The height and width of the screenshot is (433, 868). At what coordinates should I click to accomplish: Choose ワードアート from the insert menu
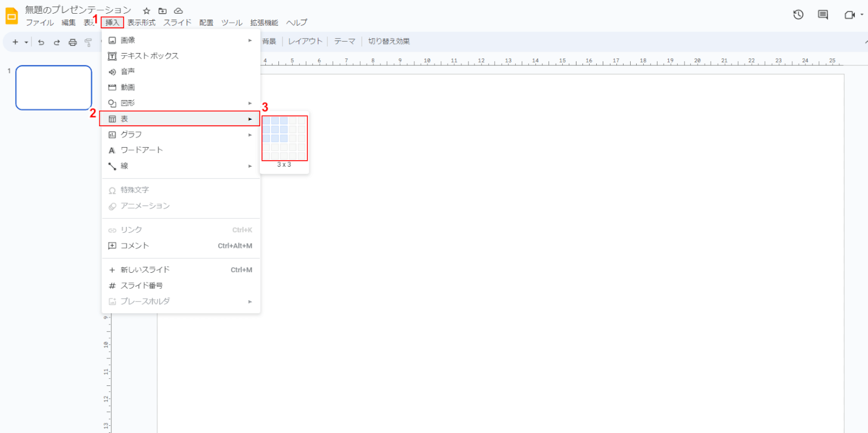[x=181, y=150]
